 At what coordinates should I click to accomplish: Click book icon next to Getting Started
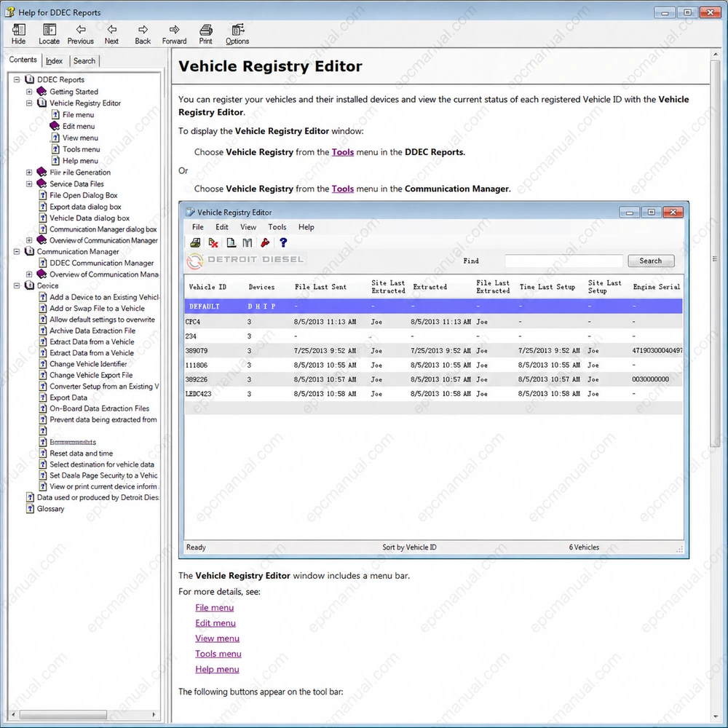coord(41,91)
